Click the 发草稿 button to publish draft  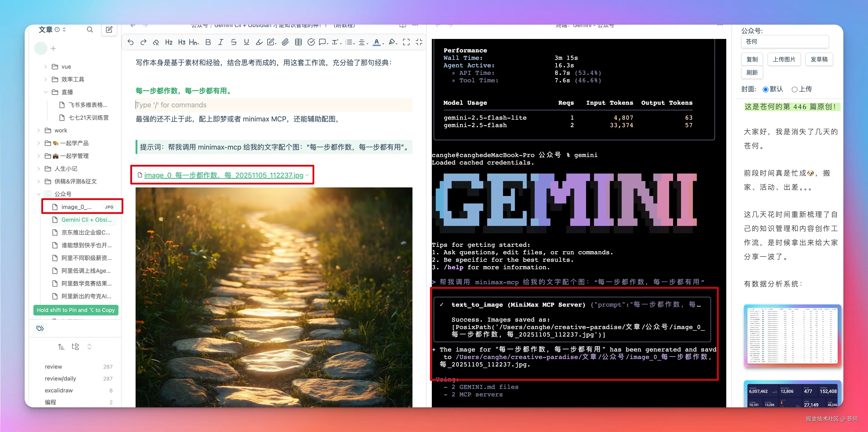click(819, 59)
